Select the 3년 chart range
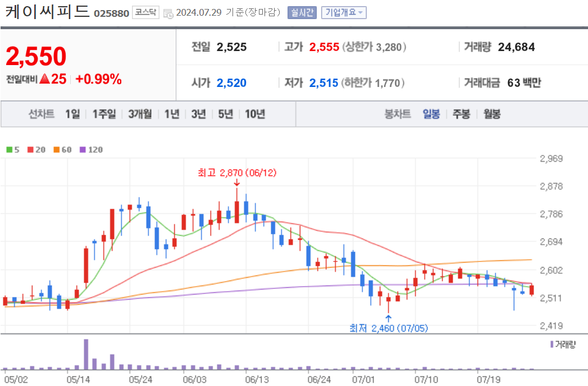The image size is (588, 386). coord(199,114)
